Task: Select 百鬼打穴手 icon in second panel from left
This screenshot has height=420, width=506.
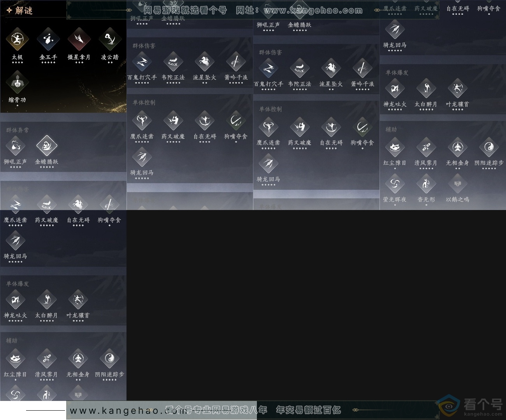Action: click(x=142, y=61)
